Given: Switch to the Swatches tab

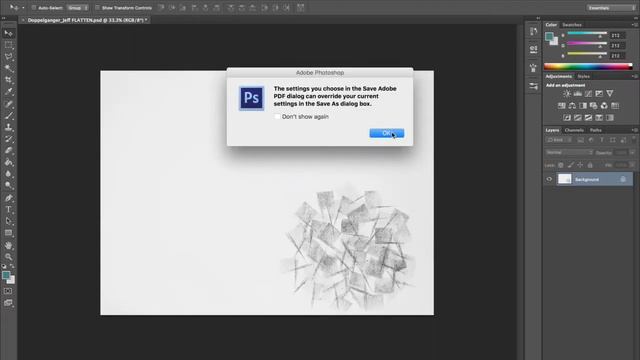Looking at the screenshot, I should point(572,25).
